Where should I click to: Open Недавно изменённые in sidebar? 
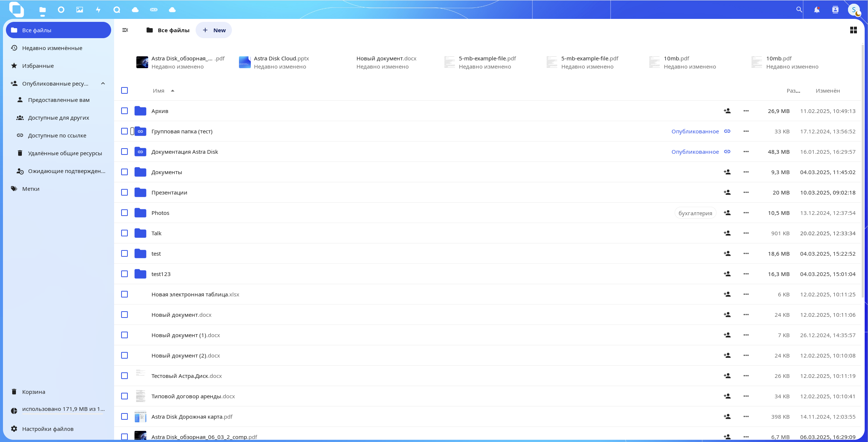59,48
